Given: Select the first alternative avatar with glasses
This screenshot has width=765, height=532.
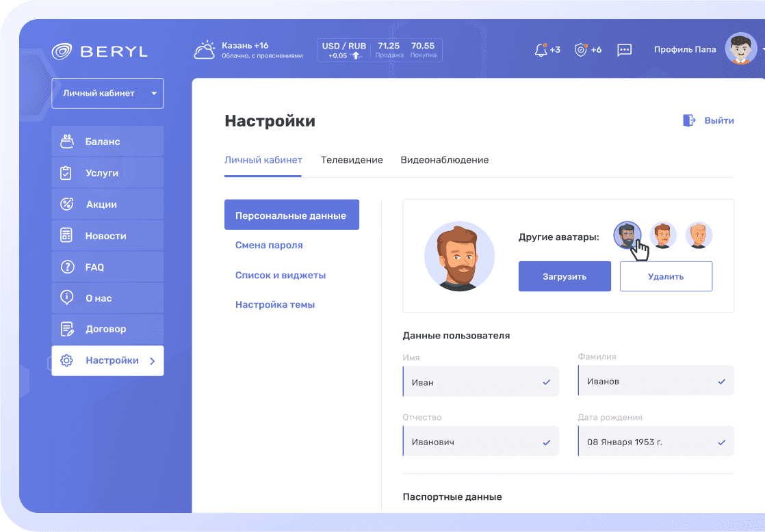Looking at the screenshot, I should pos(627,235).
